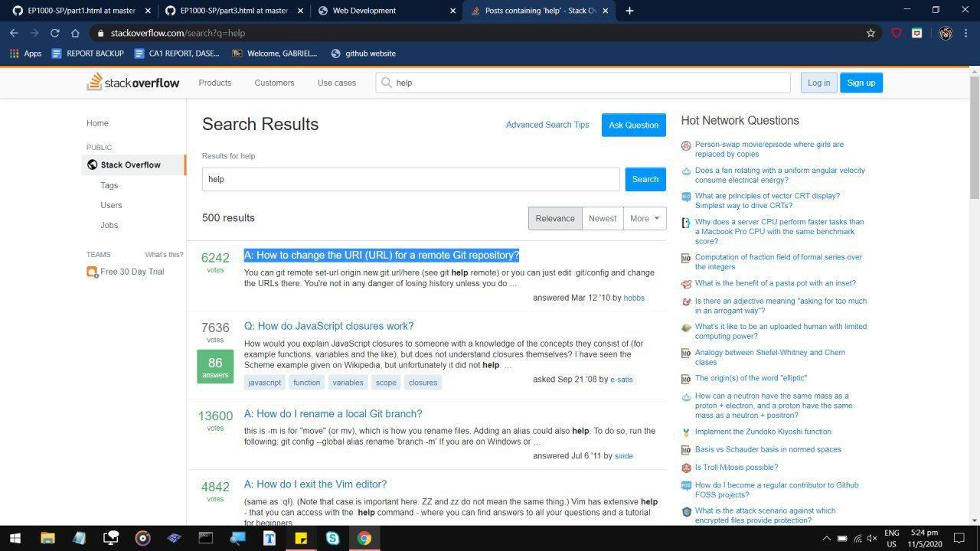This screenshot has width=980, height=551.
Task: Open Skype from the taskbar
Action: point(332,538)
